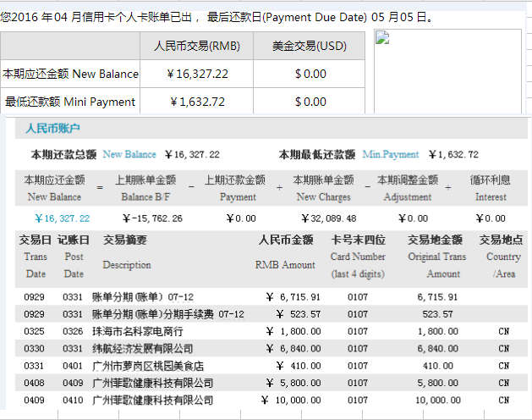Screen dimensions: 532x420
Task: Click the blue ¥16,327.22 balance amount
Action: [62, 218]
